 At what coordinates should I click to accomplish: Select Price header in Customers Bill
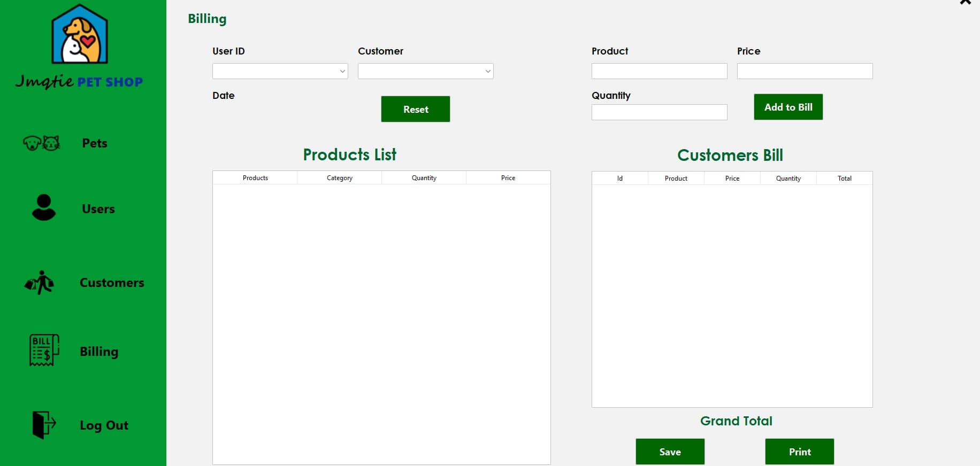pyautogui.click(x=732, y=178)
